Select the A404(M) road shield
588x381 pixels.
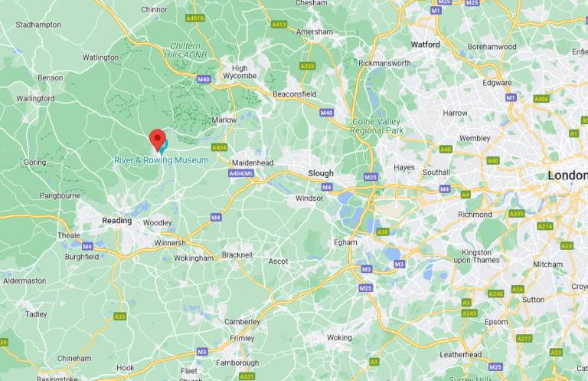[240, 173]
